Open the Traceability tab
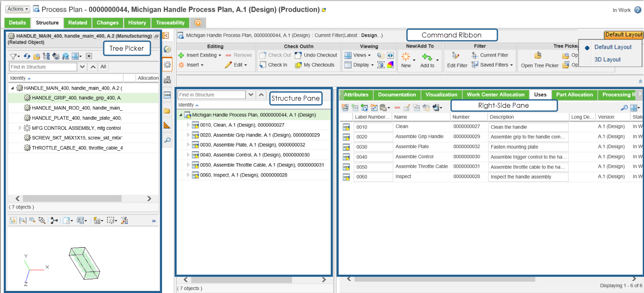Screen dimensions: 644x293 click(x=170, y=22)
